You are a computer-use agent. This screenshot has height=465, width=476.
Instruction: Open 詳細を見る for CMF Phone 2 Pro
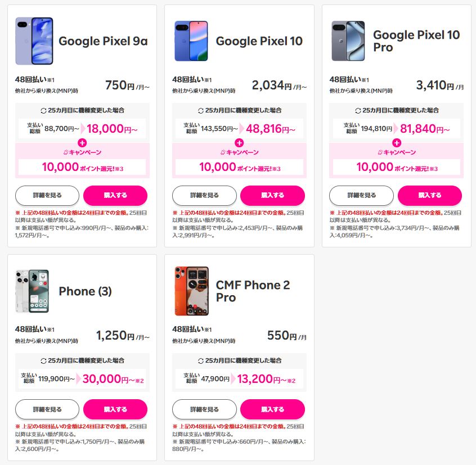pos(205,409)
